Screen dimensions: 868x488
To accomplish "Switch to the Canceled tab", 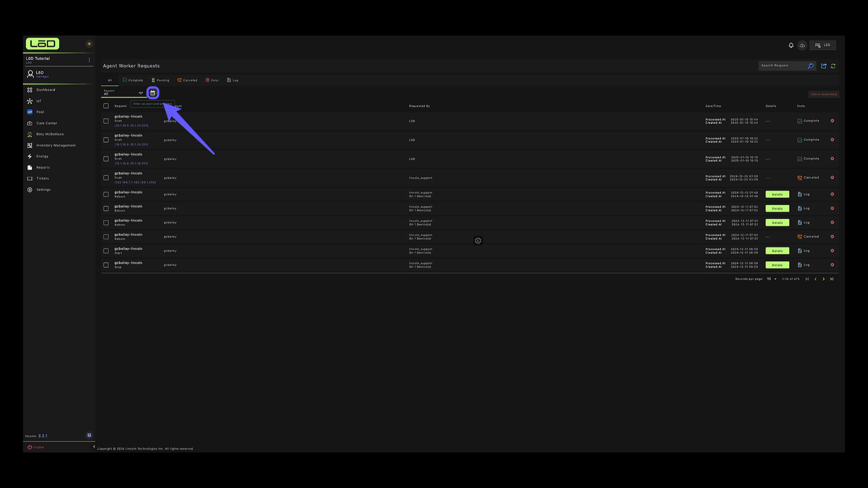I will click(187, 80).
